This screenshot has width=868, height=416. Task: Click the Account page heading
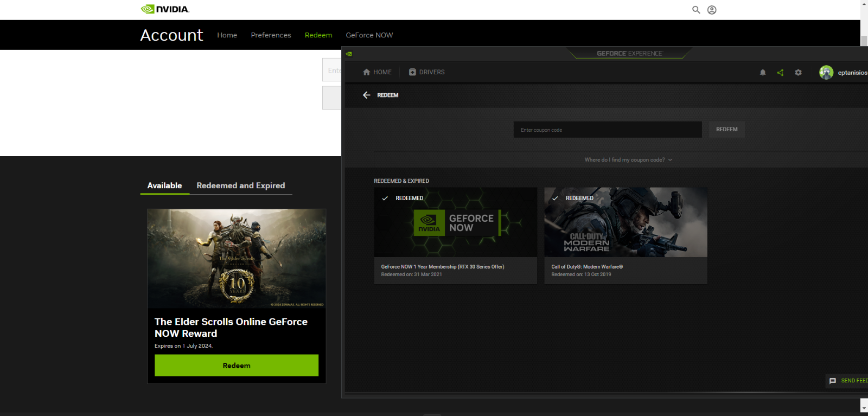[171, 35]
